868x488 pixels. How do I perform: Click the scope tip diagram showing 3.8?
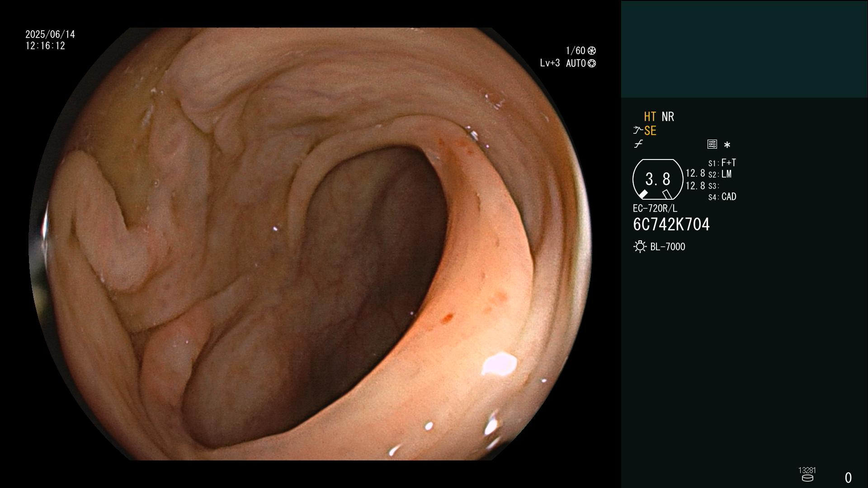click(x=658, y=179)
